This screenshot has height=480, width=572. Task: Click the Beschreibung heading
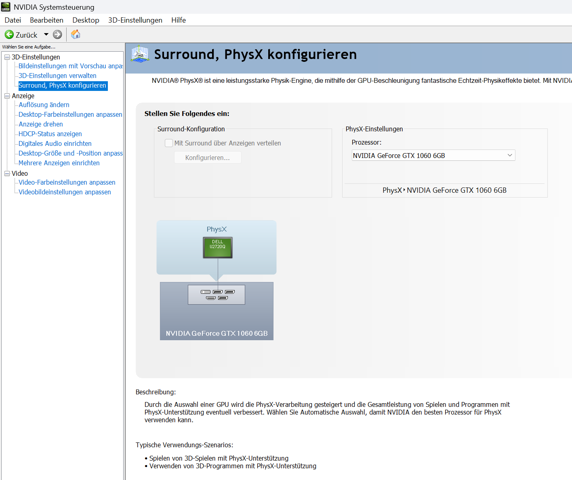click(156, 392)
